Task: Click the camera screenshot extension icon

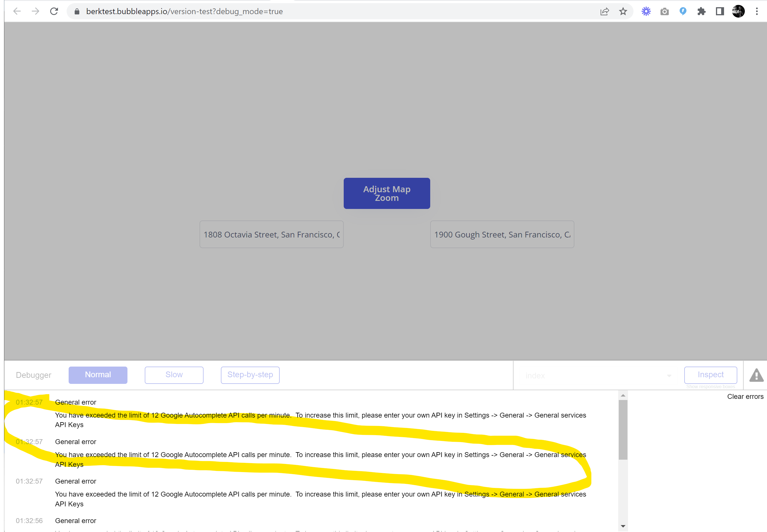Action: [664, 11]
